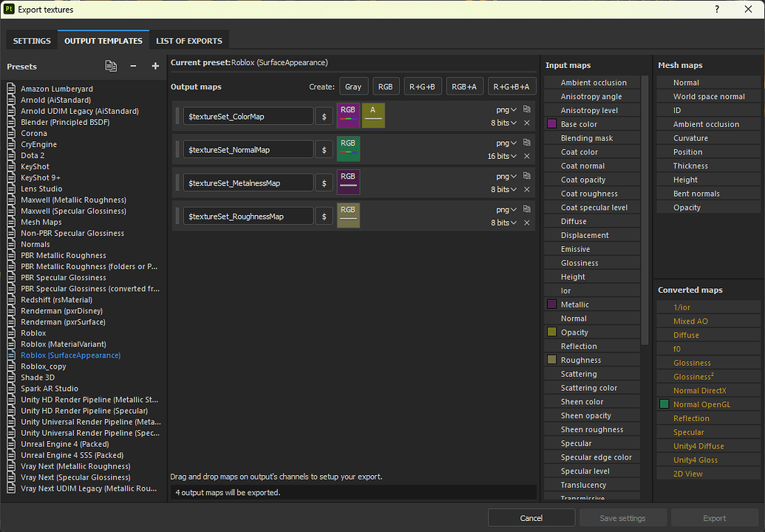Remove the selected preset with the minus icon

click(x=133, y=66)
